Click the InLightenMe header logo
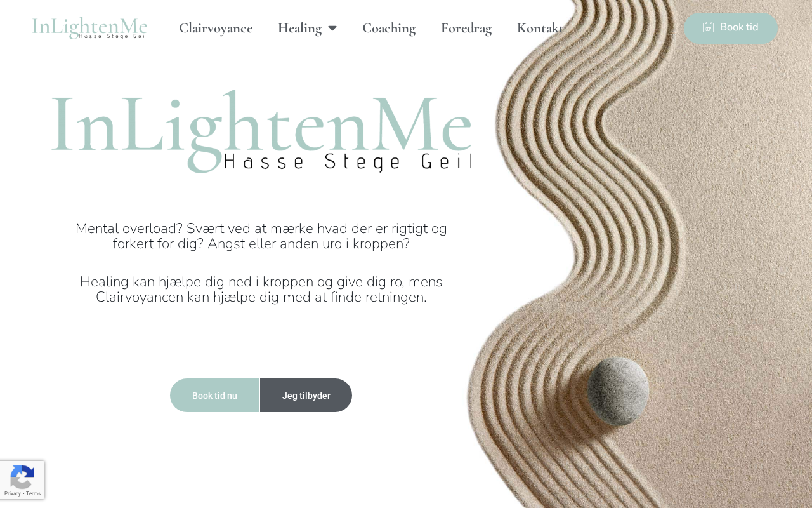812x508 pixels. click(89, 28)
